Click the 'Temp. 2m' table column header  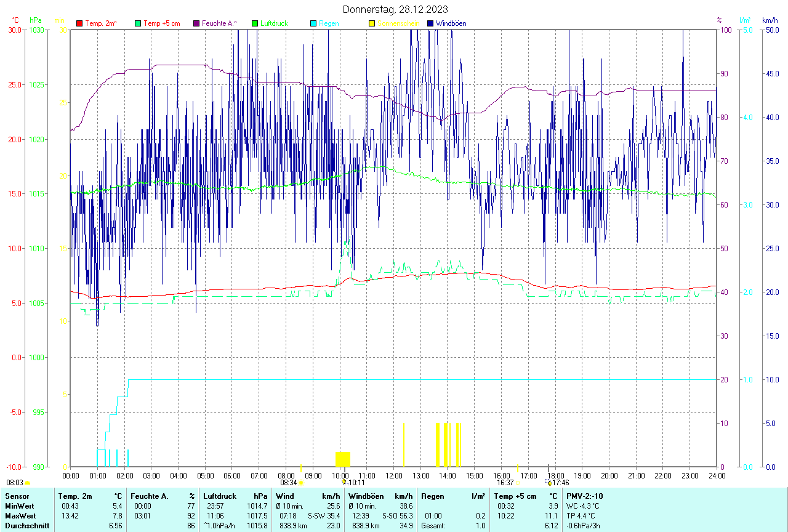[x=75, y=496]
